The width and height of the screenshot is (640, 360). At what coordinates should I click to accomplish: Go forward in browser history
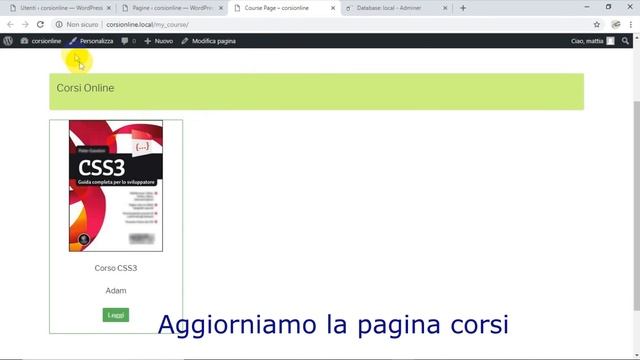(x=25, y=24)
